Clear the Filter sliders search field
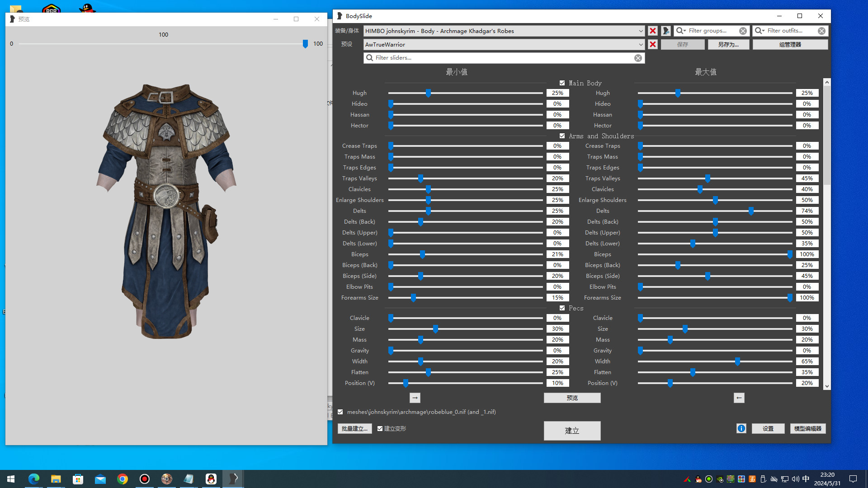Viewport: 868px width, 488px height. [638, 58]
